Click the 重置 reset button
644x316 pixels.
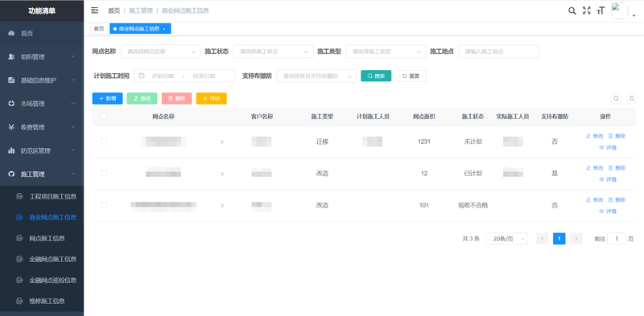click(x=411, y=76)
